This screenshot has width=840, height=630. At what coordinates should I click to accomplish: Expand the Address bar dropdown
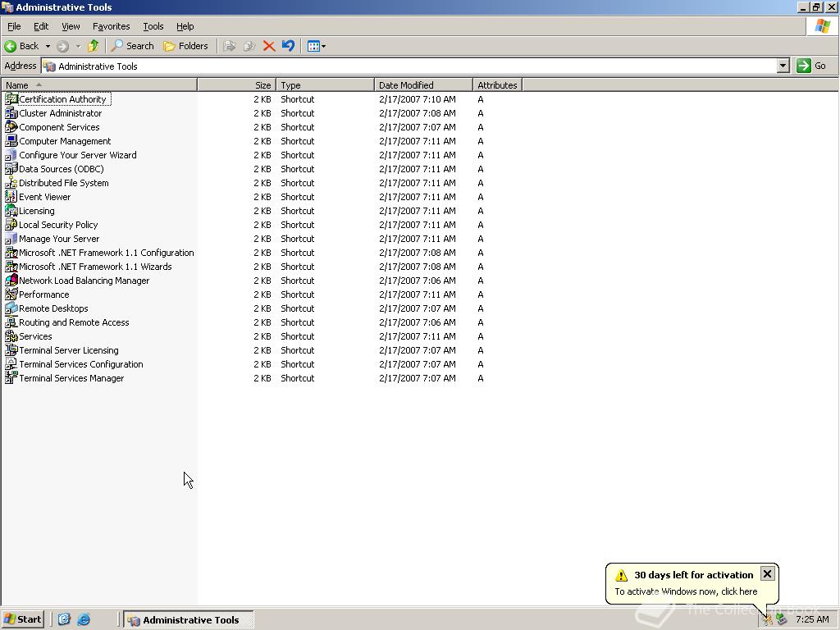coord(783,66)
